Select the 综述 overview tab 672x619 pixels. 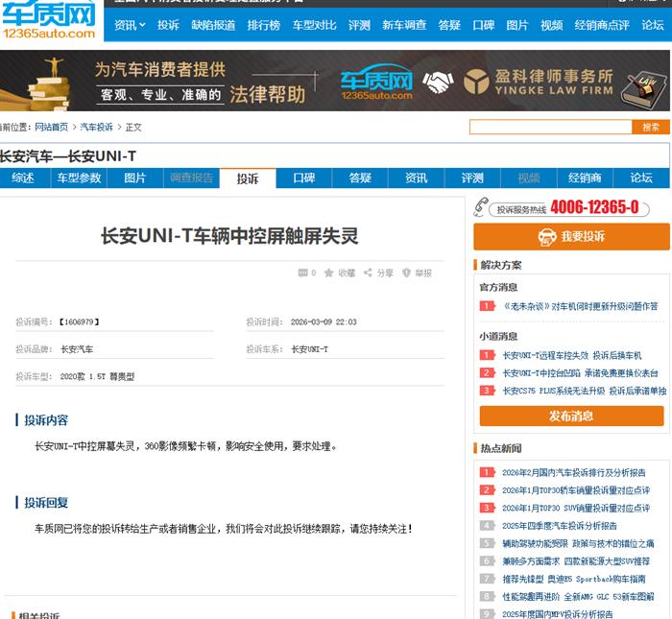tap(23, 179)
